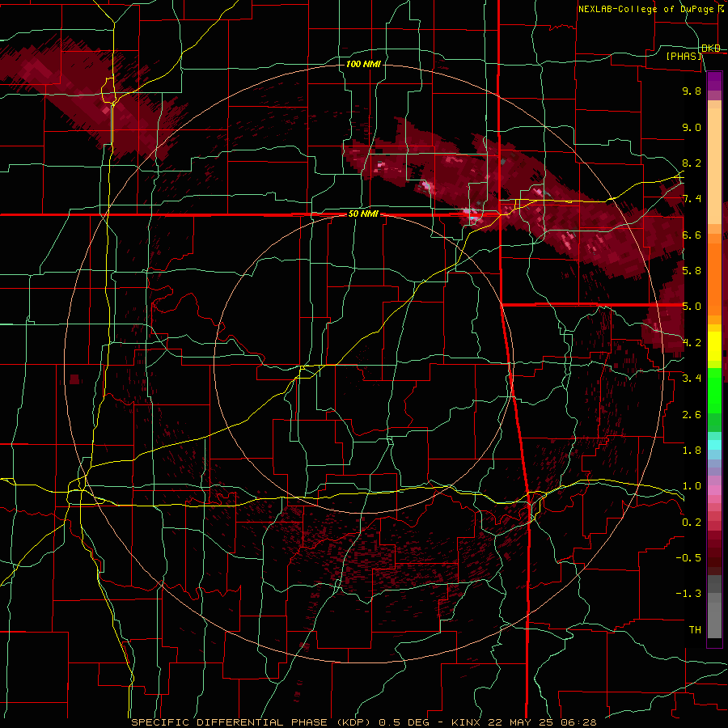Click the -0.5 scale value

point(688,558)
